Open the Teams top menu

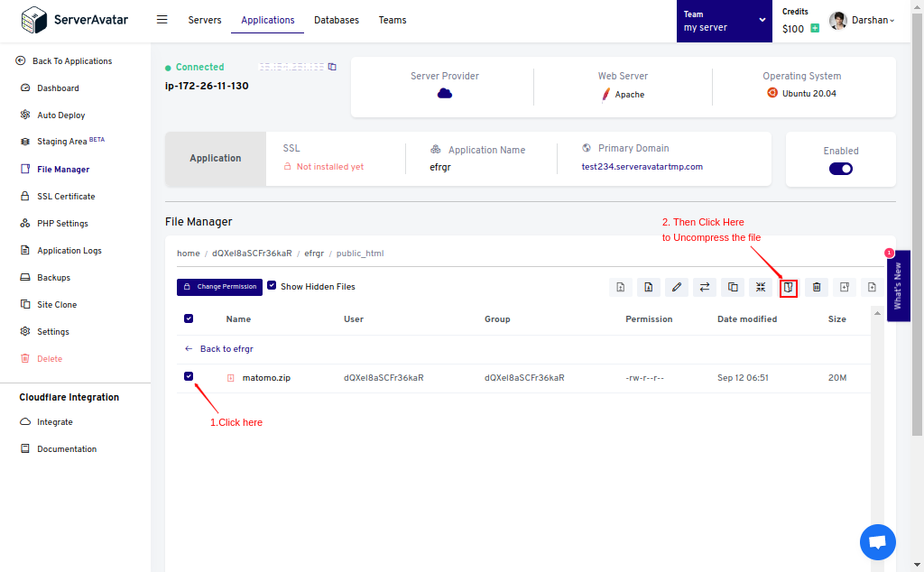pyautogui.click(x=393, y=20)
